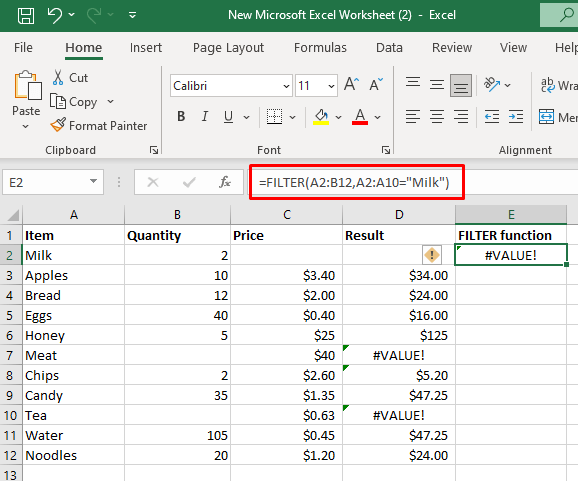This screenshot has height=481, width=578.
Task: Toggle bottom align button
Action: (460, 86)
